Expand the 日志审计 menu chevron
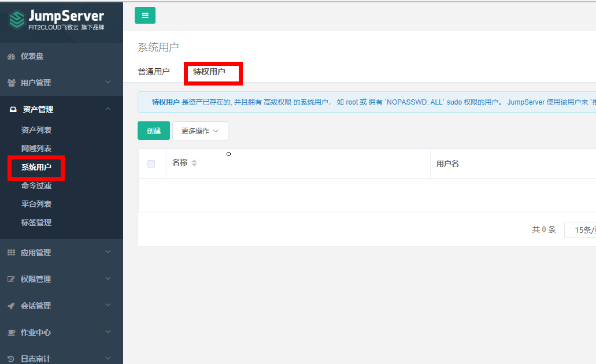The image size is (596, 364). pyautogui.click(x=108, y=358)
